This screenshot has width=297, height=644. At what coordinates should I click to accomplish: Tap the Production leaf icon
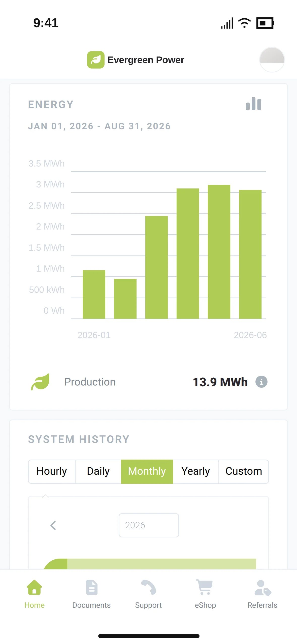(x=40, y=382)
